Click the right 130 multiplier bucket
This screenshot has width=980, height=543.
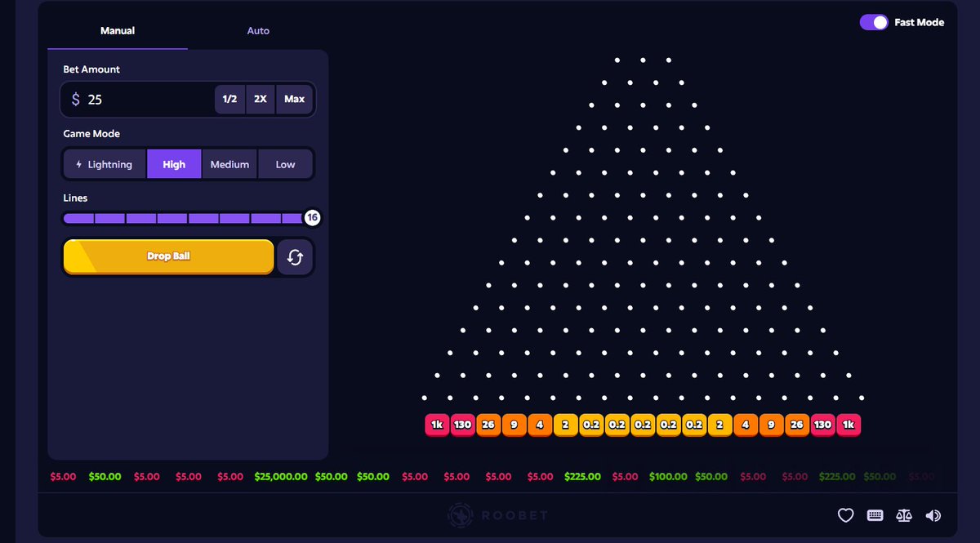(822, 425)
